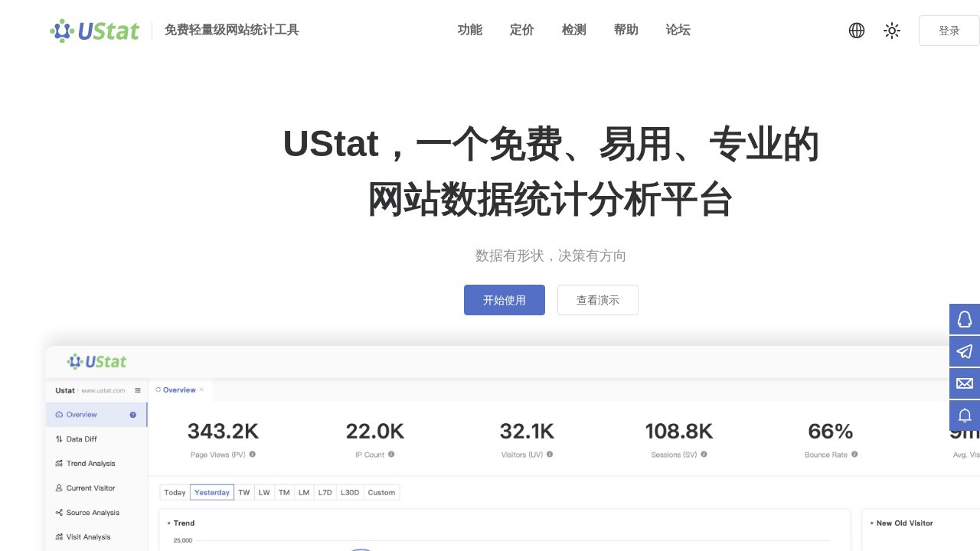Select the TM date range
The width and height of the screenshot is (980, 551).
pyautogui.click(x=284, y=492)
